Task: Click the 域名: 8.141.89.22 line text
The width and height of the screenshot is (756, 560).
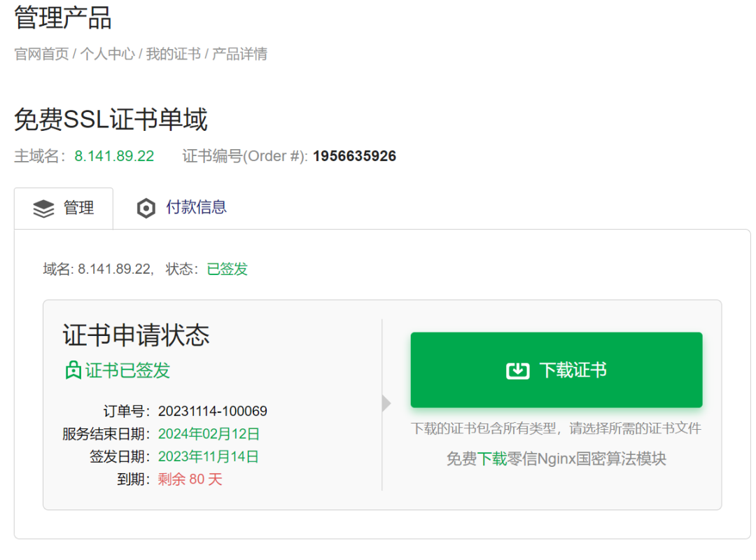Action: click(x=99, y=269)
